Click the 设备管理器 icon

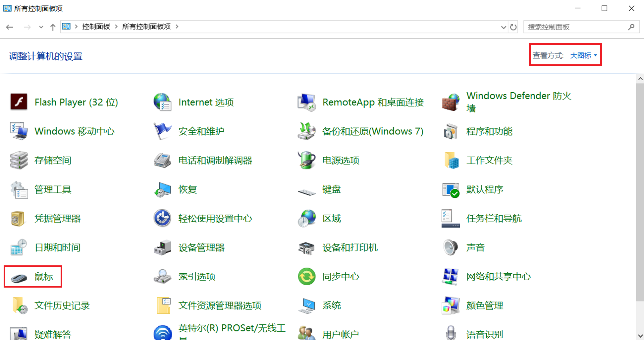[x=162, y=248]
